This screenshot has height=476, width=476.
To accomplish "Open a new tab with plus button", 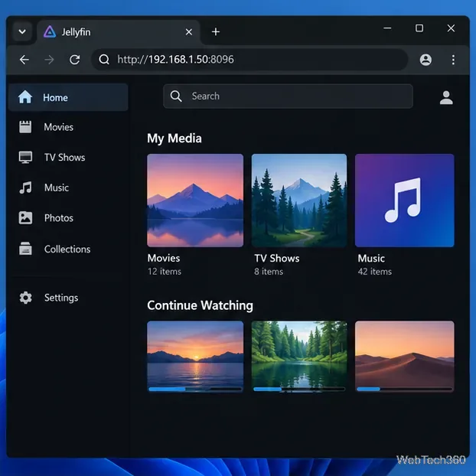I will coord(216,31).
